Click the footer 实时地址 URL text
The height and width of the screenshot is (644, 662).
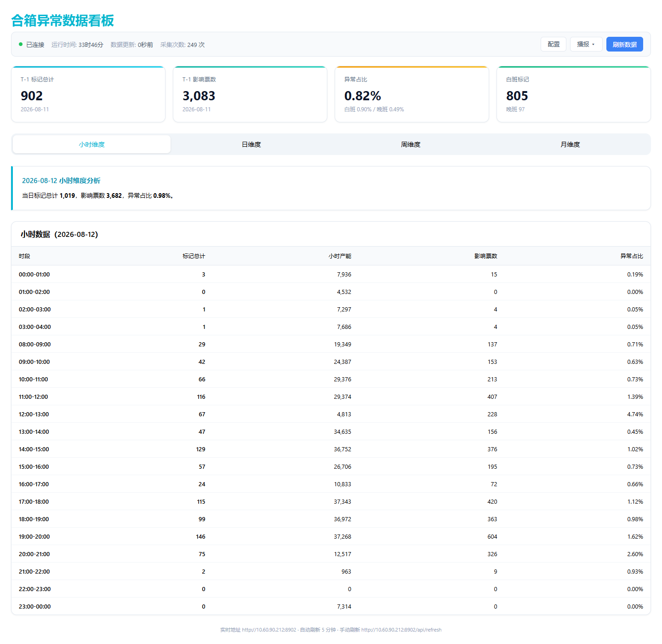tap(258, 630)
